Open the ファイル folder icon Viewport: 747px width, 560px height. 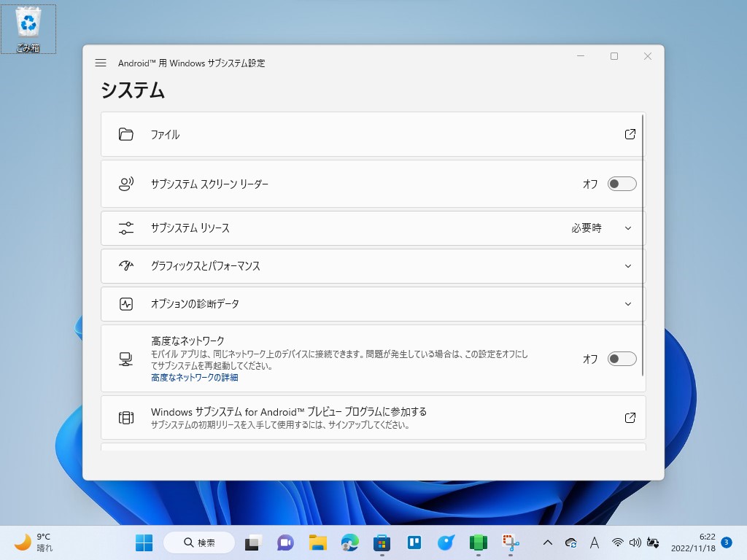pos(126,134)
